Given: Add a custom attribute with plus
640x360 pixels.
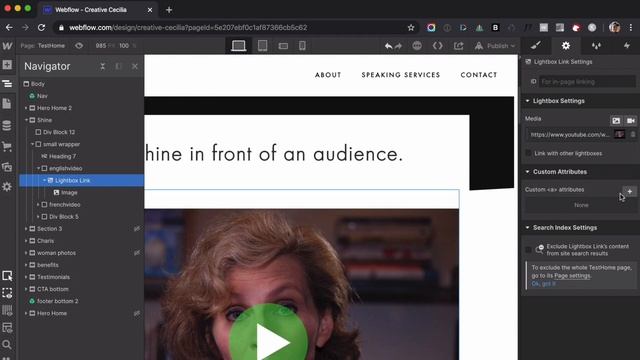Looking at the screenshot, I should click(x=629, y=191).
